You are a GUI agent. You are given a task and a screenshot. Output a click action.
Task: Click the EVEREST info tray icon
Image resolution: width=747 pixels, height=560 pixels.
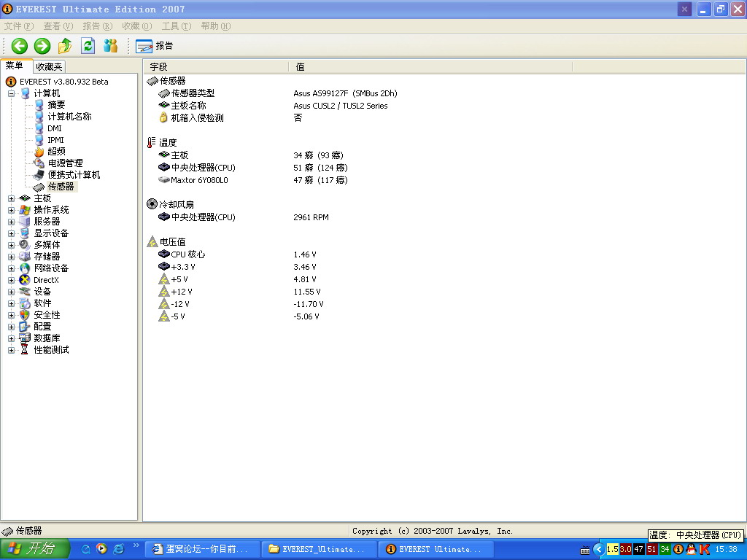point(678,549)
